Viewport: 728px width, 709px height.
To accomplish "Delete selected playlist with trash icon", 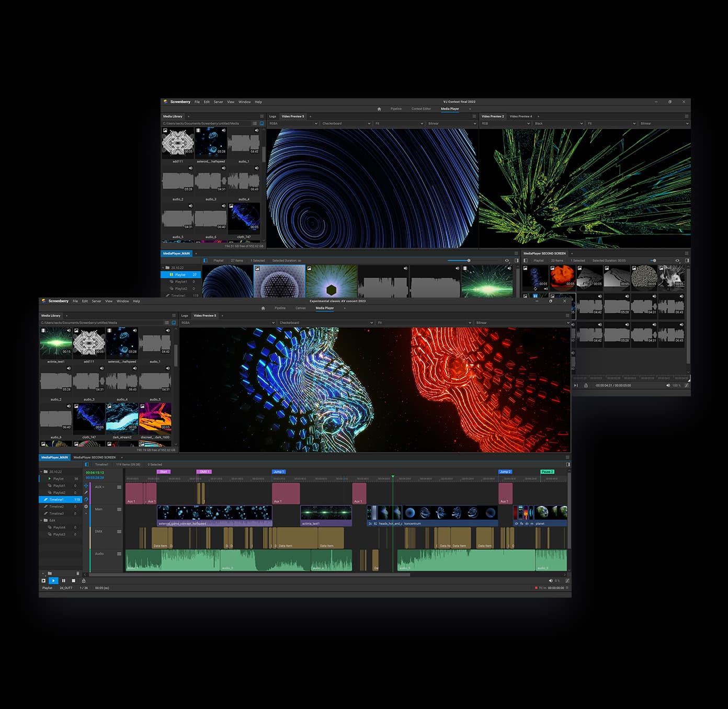I will (x=78, y=573).
